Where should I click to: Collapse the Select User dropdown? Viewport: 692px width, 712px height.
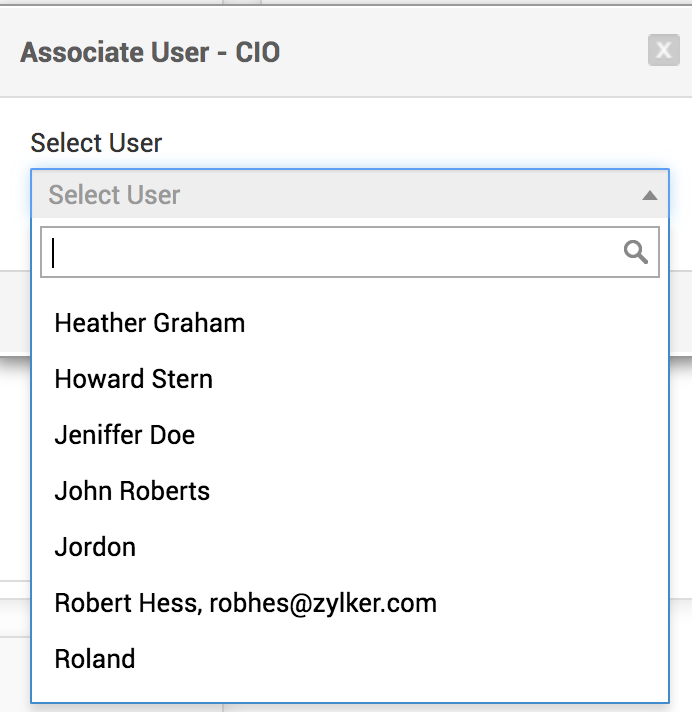(x=350, y=194)
